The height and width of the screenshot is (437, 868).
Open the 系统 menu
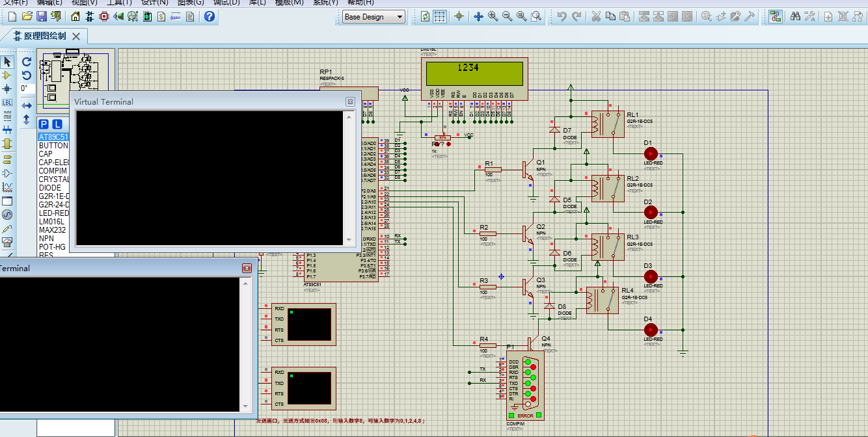[x=325, y=3]
